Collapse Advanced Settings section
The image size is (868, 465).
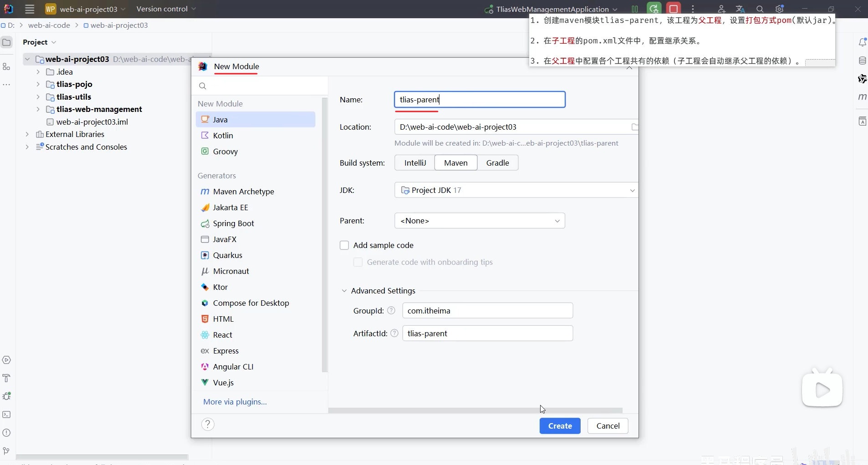(x=344, y=291)
